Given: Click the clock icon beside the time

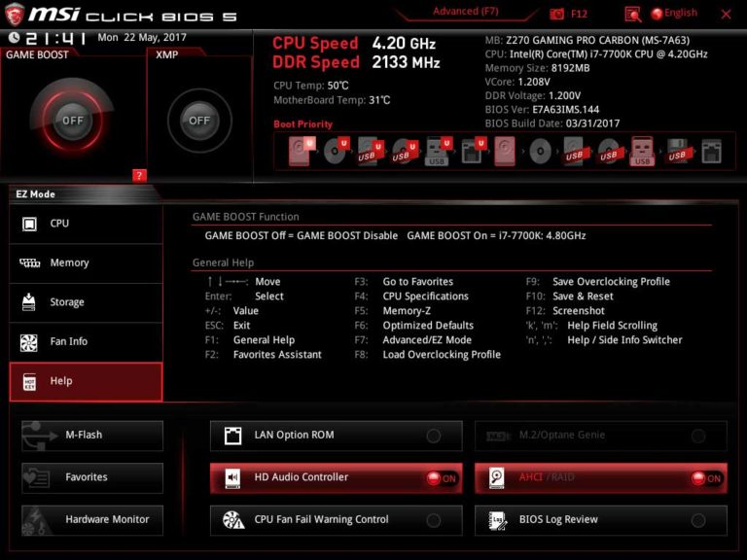Looking at the screenshot, I should [14, 37].
